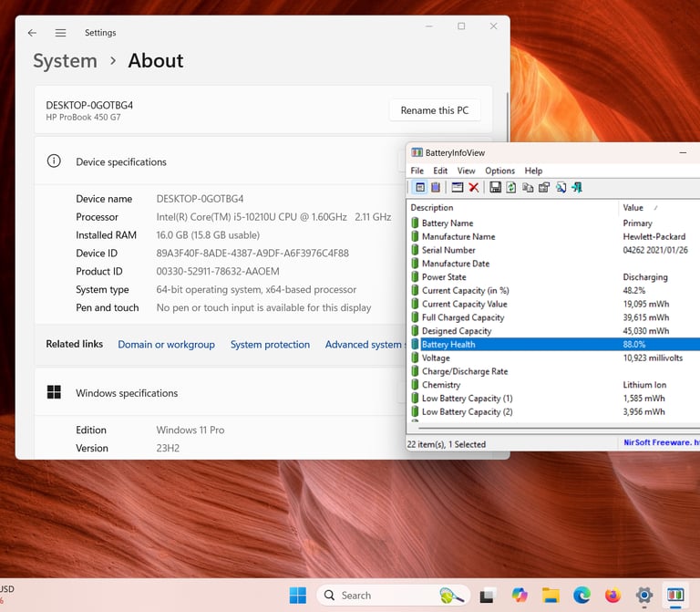Click the window-style toolbar icon before the red X
This screenshot has height=612, width=700.
click(x=458, y=187)
